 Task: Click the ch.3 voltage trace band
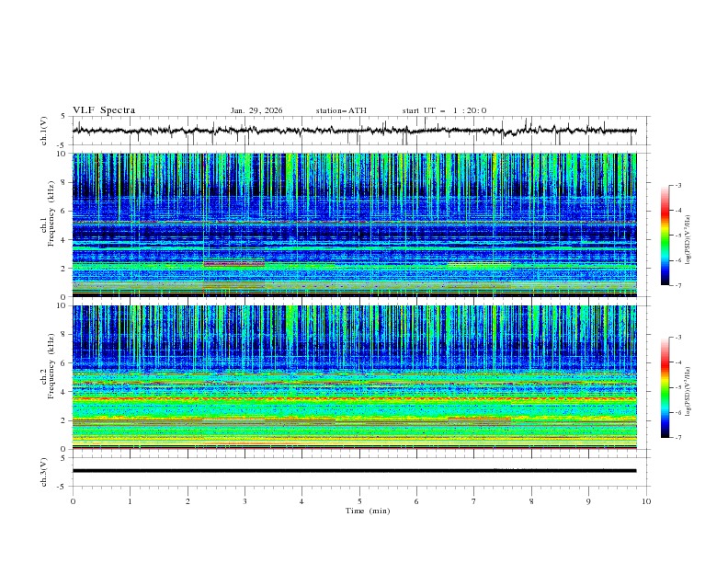coord(354,471)
